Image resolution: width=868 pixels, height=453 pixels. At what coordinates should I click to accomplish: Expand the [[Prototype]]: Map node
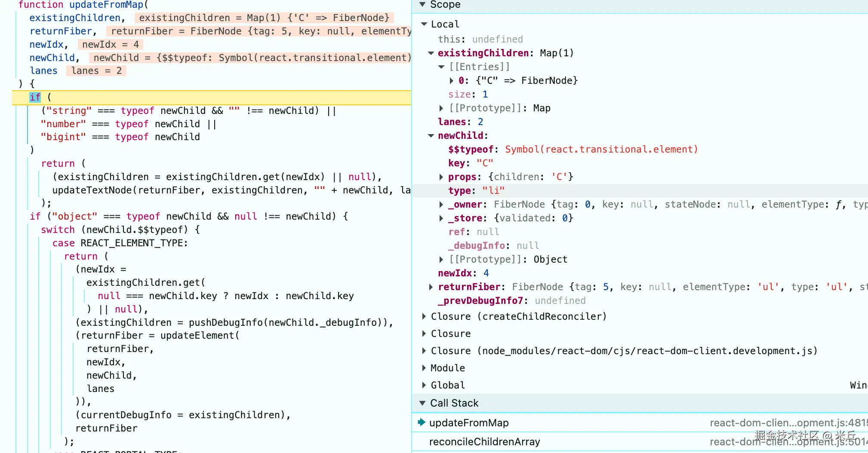coord(441,108)
